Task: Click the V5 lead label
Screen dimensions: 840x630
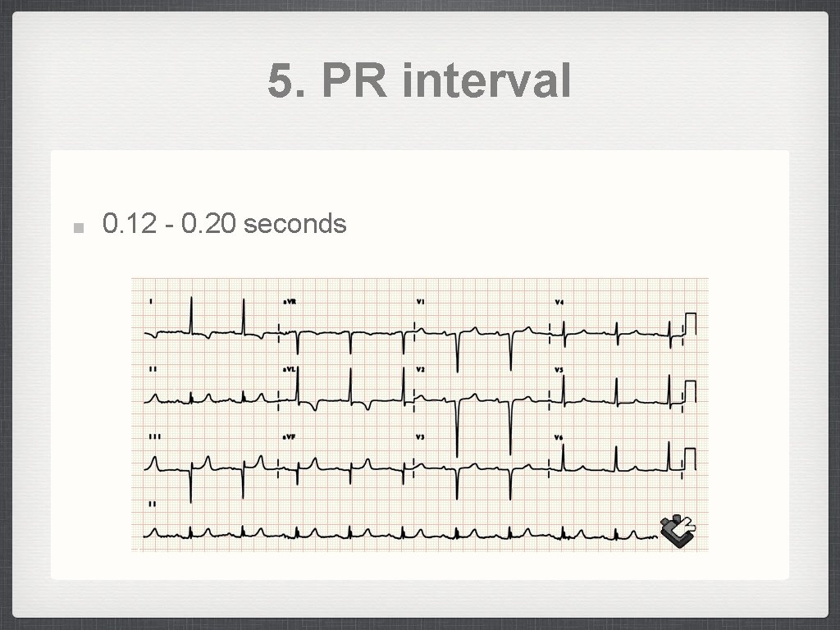Action: (x=559, y=369)
